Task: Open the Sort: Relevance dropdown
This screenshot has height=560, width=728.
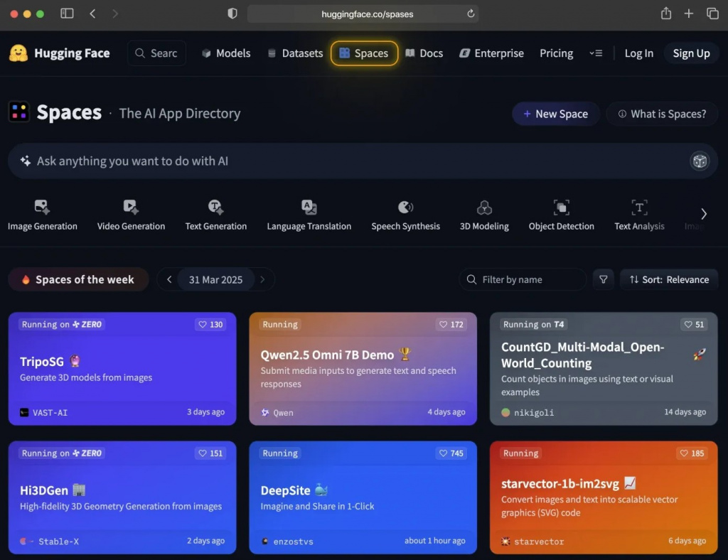Action: [x=668, y=280]
